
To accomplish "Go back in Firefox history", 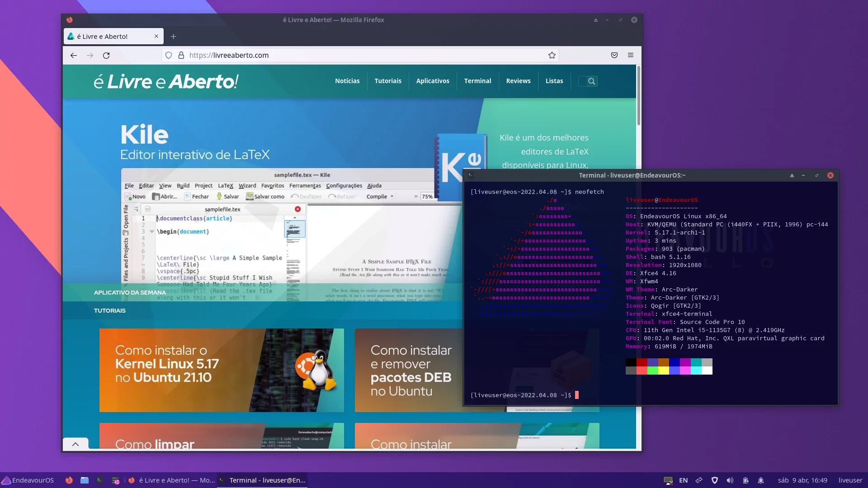I will click(74, 55).
